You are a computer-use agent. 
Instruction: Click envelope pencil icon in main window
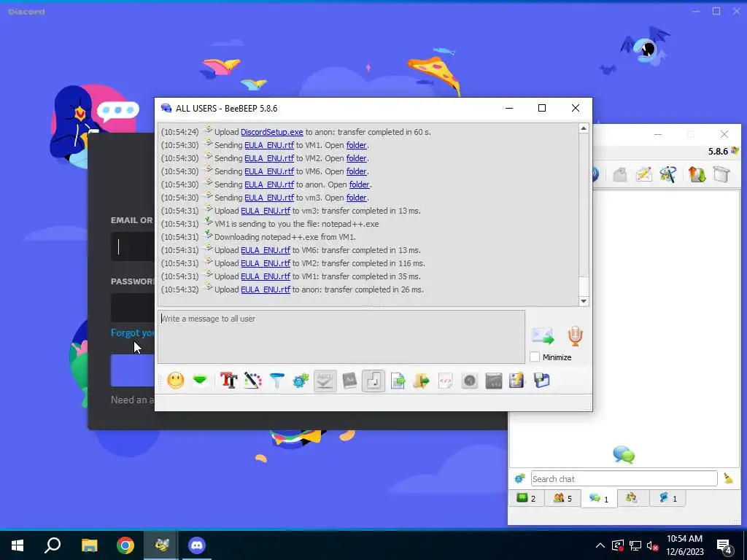pyautogui.click(x=643, y=174)
